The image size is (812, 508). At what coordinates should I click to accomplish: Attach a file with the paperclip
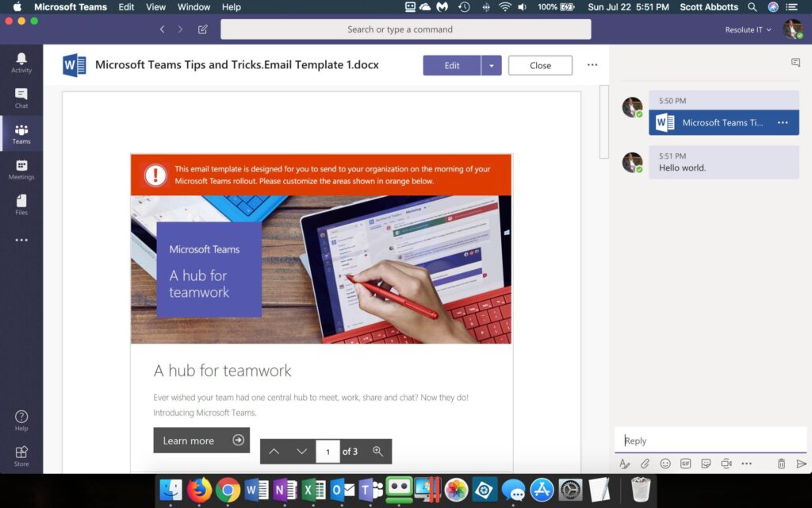point(645,464)
